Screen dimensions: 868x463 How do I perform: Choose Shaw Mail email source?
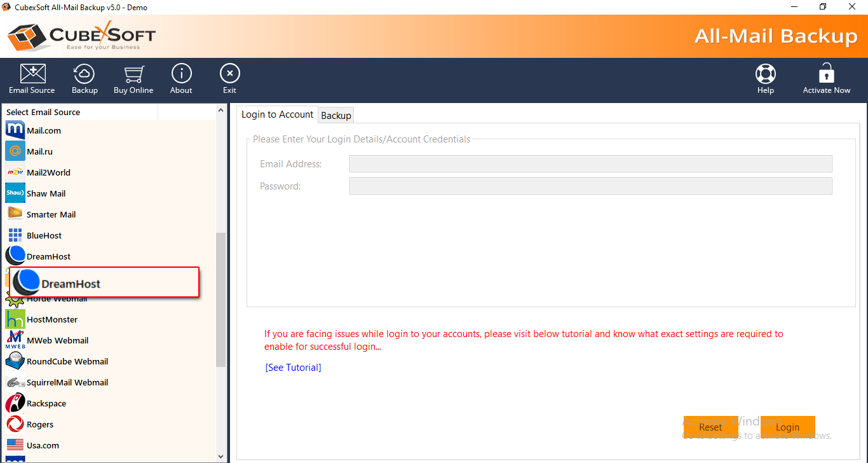[46, 193]
